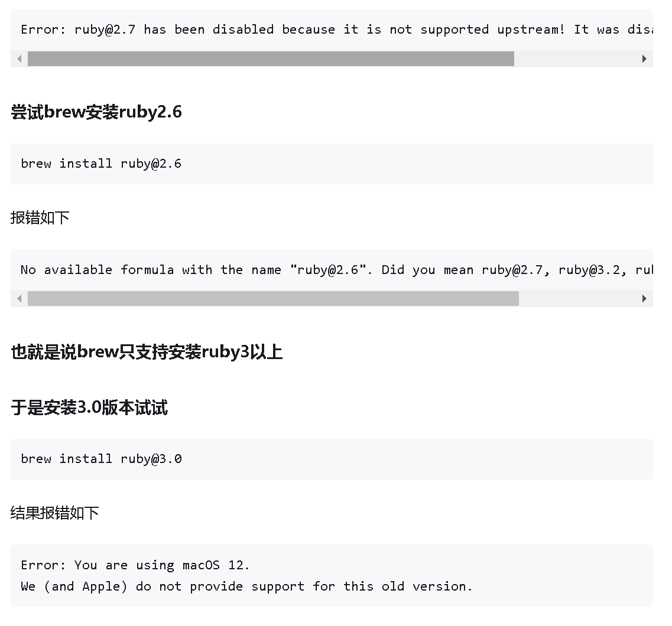Click heading '于是安装3.0版本试试'
672x626 pixels.
tap(89, 407)
